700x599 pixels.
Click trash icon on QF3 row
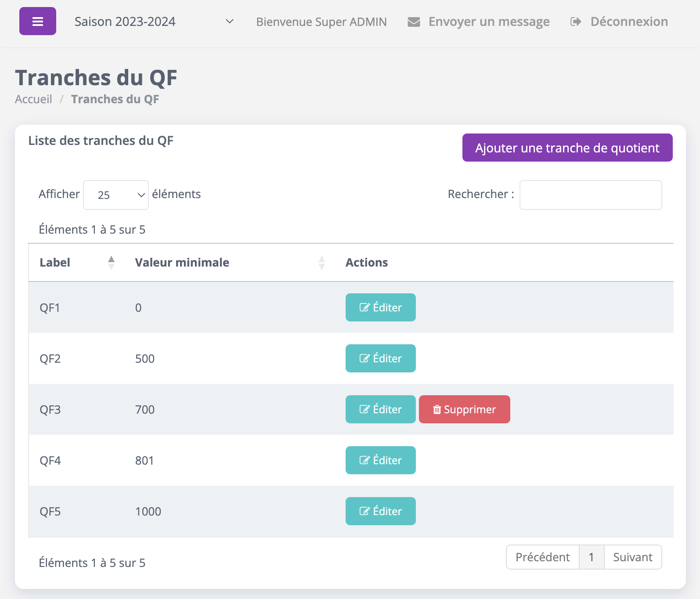pos(437,410)
